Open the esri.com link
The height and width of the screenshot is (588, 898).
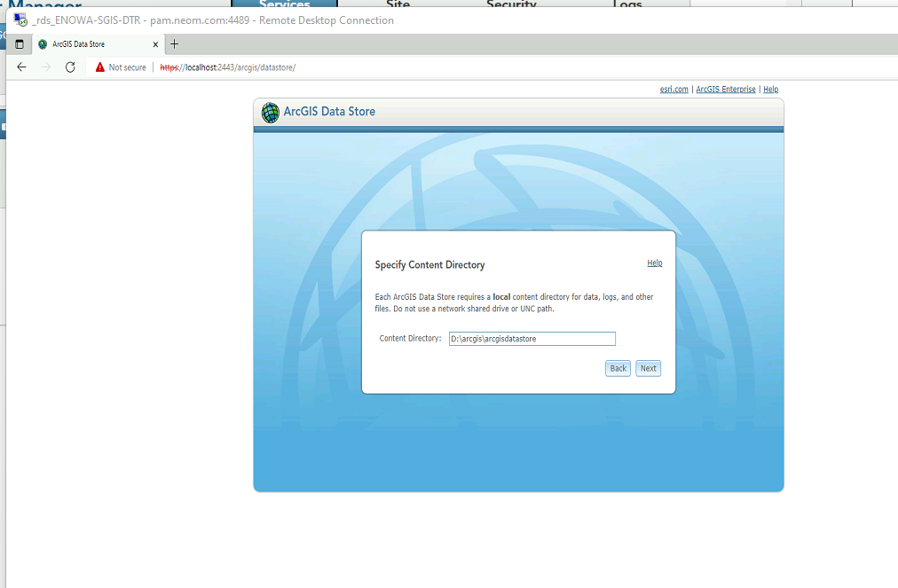pos(673,90)
